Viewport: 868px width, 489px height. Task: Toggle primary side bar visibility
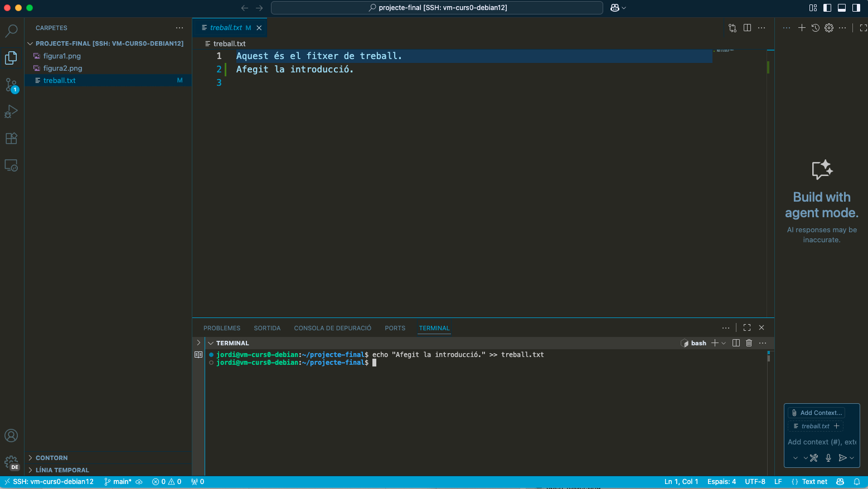(827, 8)
